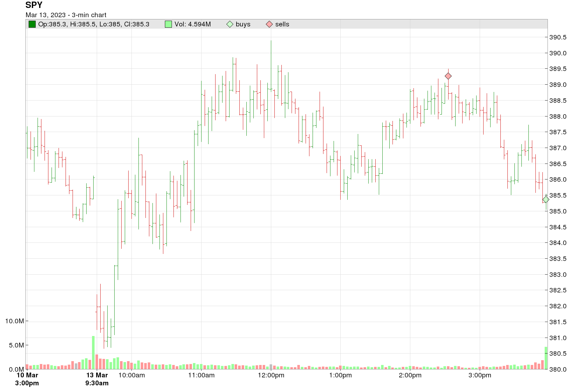The image size is (573, 392).
Task: Click the 382.5 price axis label
Action: pos(558,290)
